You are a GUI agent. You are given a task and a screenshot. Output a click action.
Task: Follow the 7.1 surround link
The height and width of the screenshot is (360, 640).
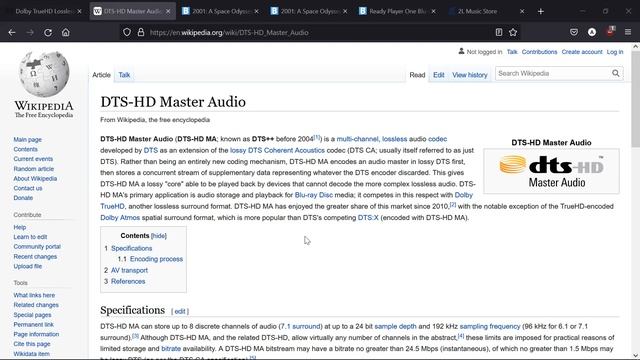(x=300, y=326)
